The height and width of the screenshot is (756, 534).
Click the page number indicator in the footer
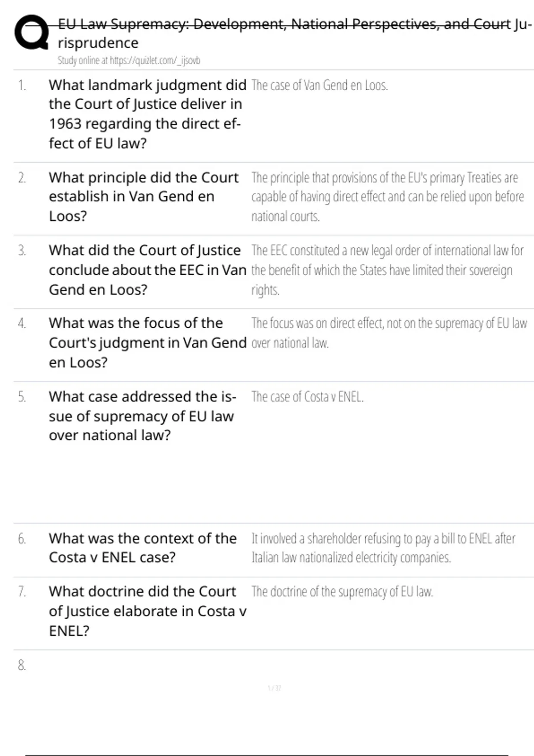point(274,688)
